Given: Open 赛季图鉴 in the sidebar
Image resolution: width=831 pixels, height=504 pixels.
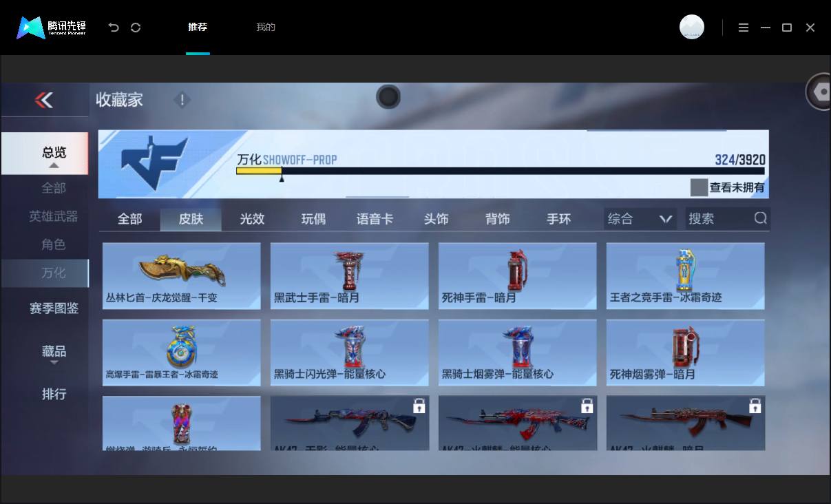Looking at the screenshot, I should click(54, 308).
